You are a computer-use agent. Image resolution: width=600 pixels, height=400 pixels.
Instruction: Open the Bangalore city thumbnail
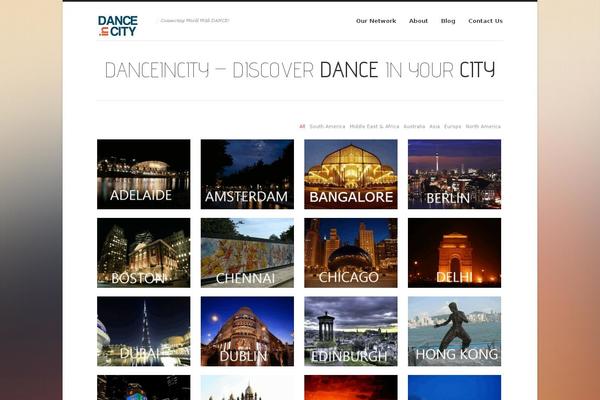pos(351,174)
